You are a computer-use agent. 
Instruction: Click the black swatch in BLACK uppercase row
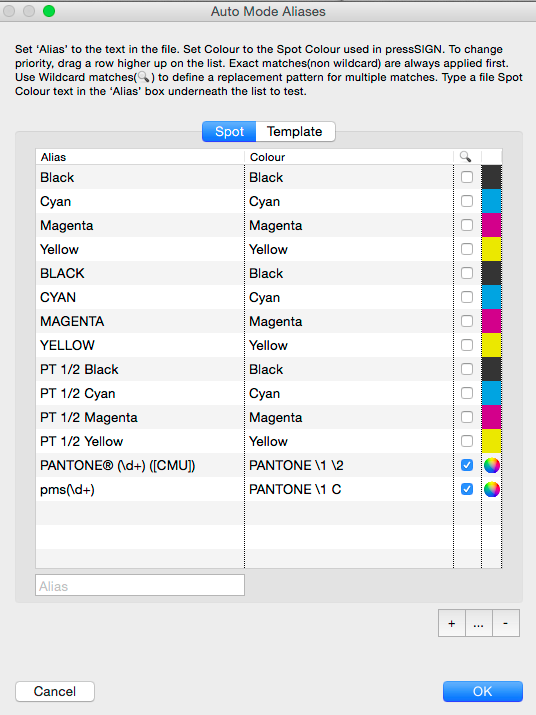(491, 273)
